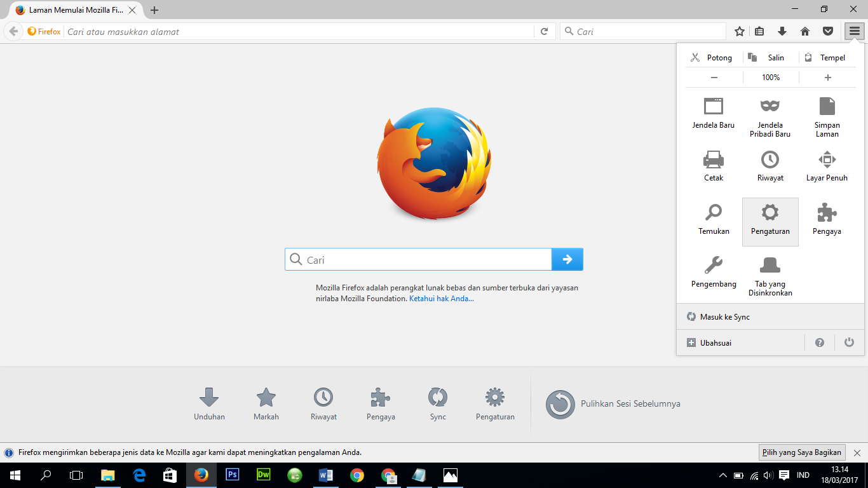The image size is (868, 488).
Task: Increase zoom with plus button
Action: pos(827,78)
